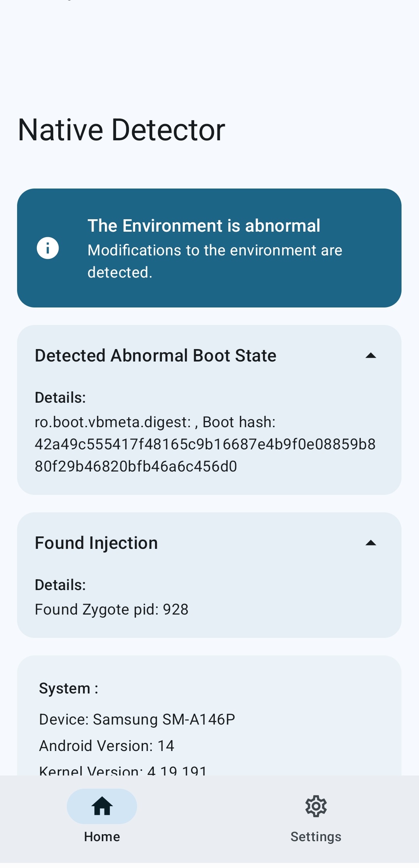Open the Home tab house icon

[102, 806]
